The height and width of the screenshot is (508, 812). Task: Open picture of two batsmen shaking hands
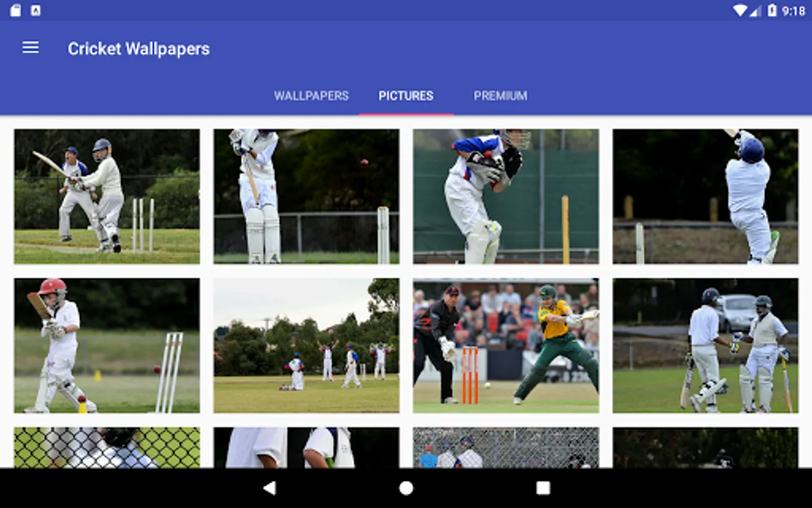pos(705,345)
